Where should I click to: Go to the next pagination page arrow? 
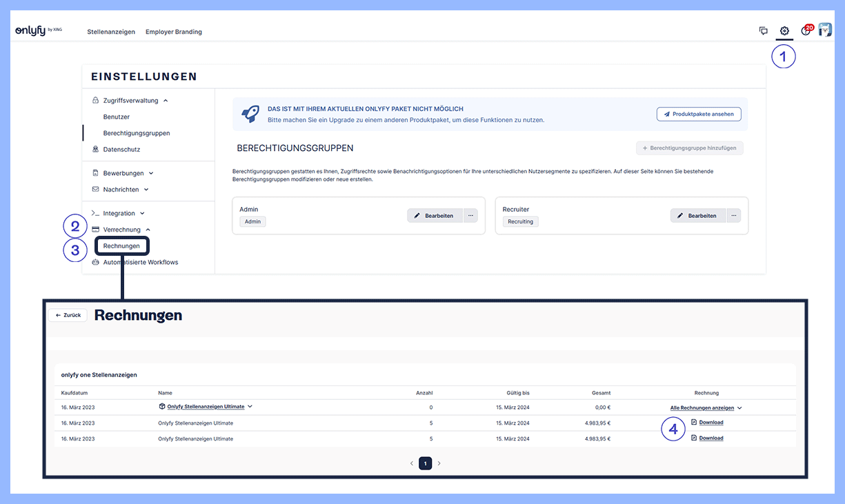(x=439, y=463)
